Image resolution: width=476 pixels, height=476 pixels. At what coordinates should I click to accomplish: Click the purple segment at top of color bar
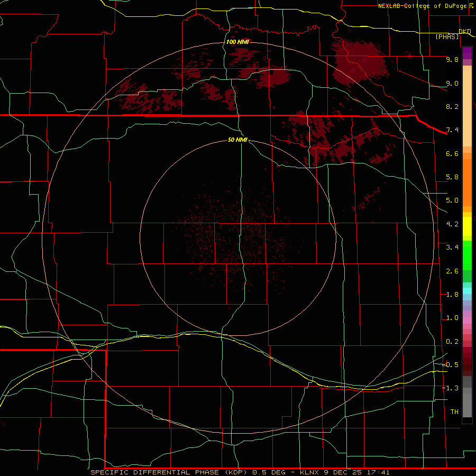(x=467, y=53)
